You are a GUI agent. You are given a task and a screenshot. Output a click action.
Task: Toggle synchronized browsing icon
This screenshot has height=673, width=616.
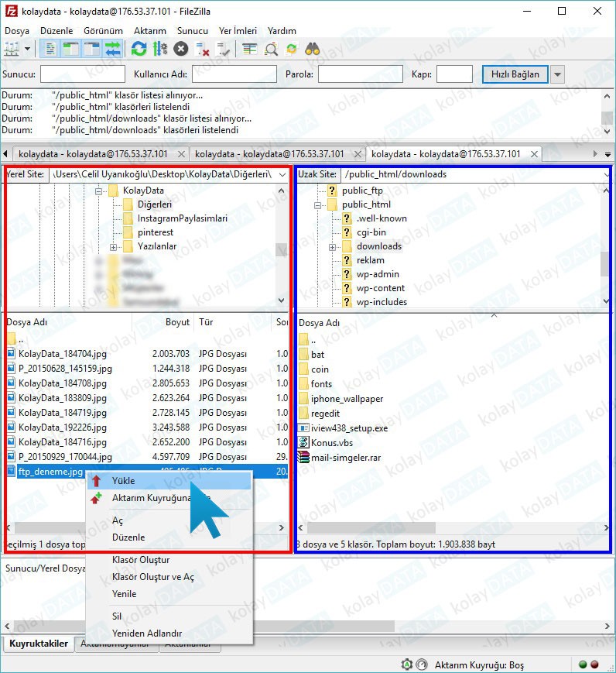tap(291, 49)
